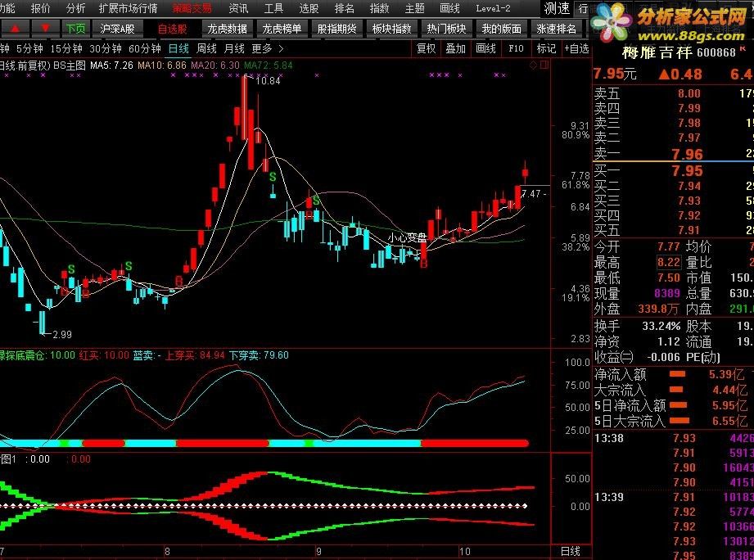Open the 画线 menu in the menu bar
Screen dimensions: 754x560
[450, 8]
